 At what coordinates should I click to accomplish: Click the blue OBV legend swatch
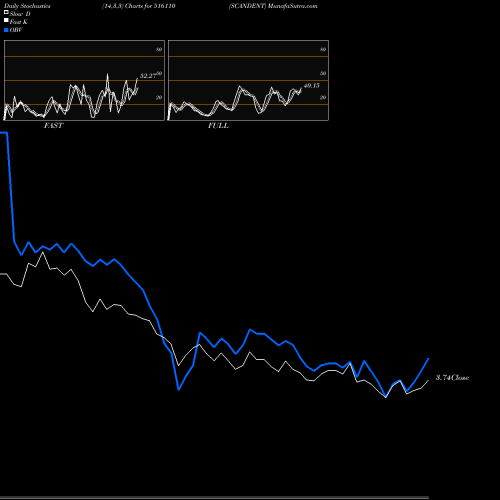(x=6, y=30)
